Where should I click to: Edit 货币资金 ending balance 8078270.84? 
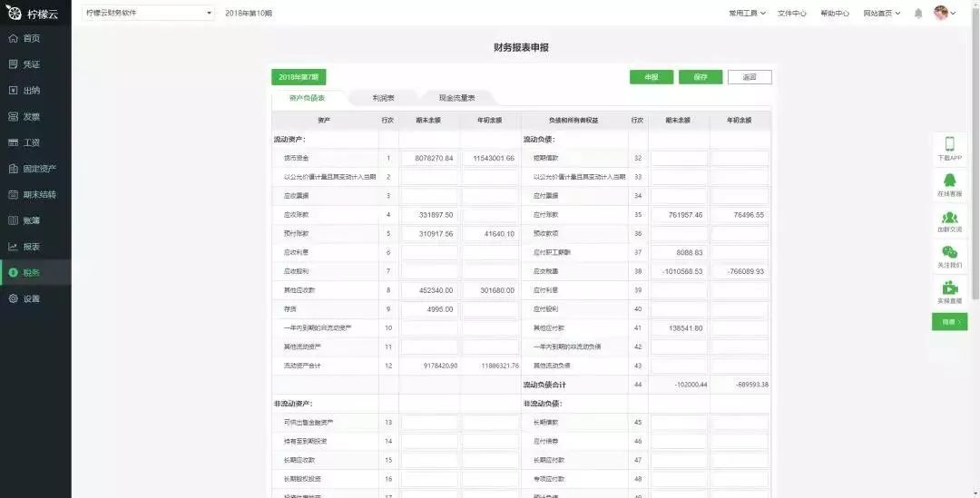428,159
